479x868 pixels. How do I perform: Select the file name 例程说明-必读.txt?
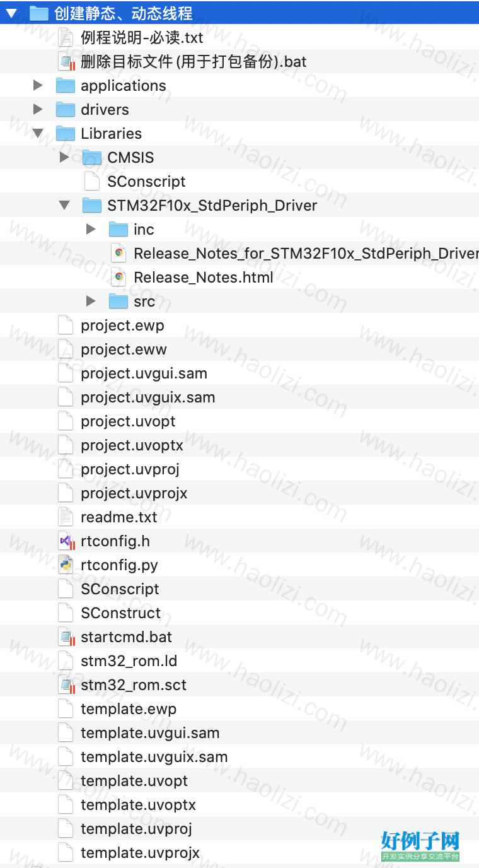click(142, 37)
